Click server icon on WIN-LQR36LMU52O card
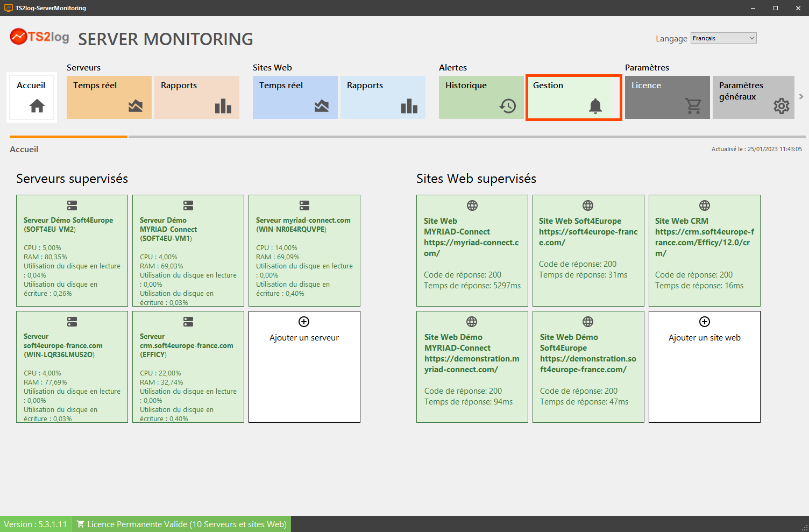Screen dimensions: 809x532 pyautogui.click(x=72, y=322)
